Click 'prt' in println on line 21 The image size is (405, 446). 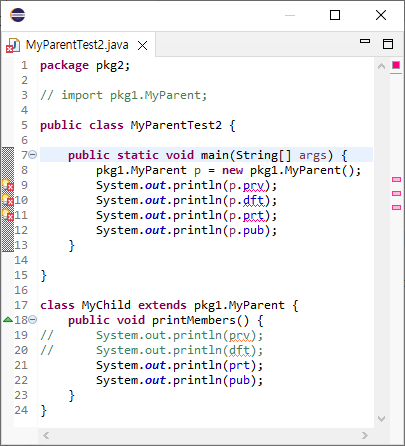(239, 366)
